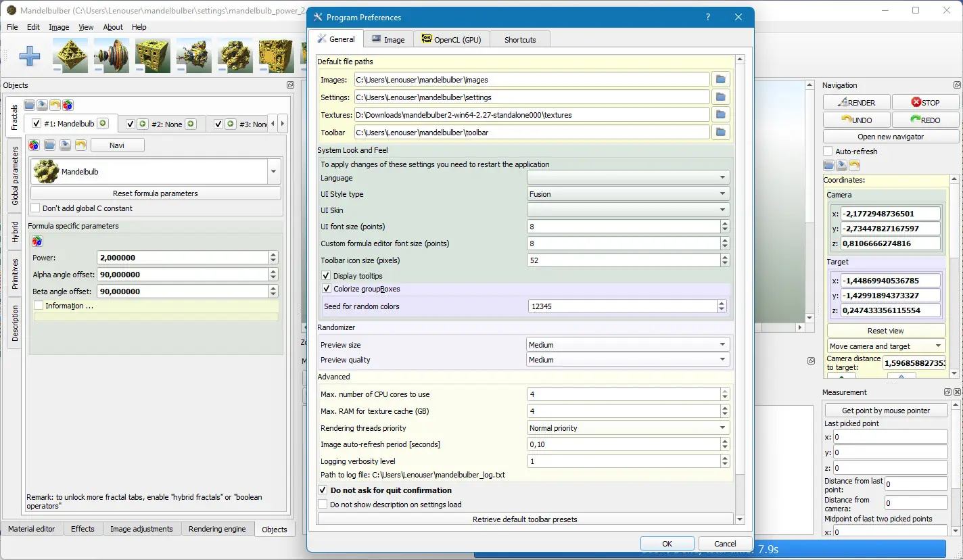Click the load-settings folder icon above fractal tabs
The image size is (963, 560).
tap(29, 105)
